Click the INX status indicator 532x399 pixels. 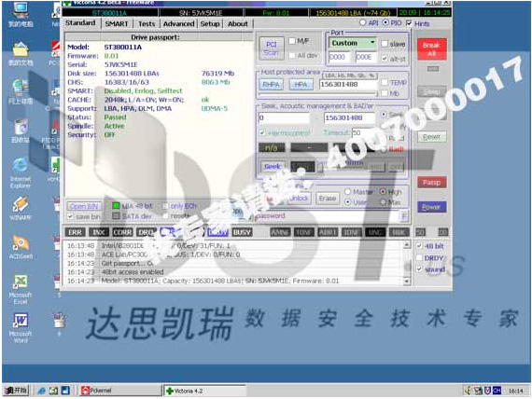coord(98,232)
